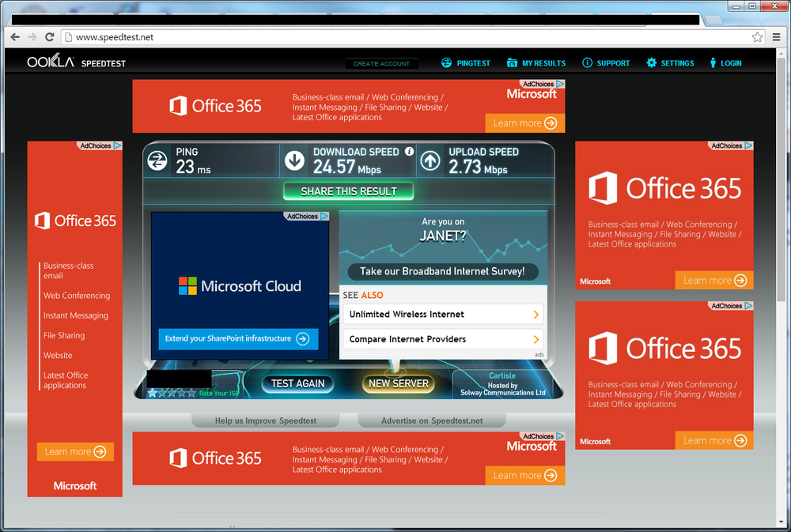Rate your ISP with first star
The image size is (791, 532).
(x=152, y=394)
